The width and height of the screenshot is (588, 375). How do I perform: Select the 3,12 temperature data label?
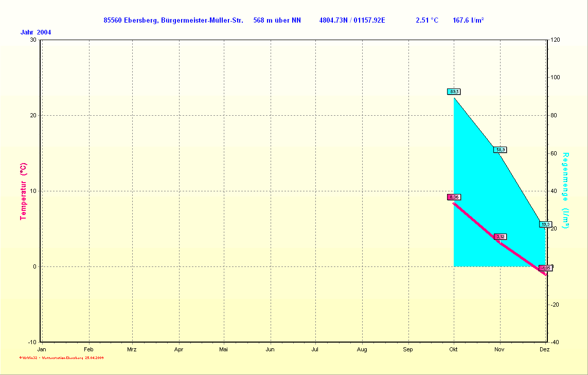pyautogui.click(x=500, y=237)
